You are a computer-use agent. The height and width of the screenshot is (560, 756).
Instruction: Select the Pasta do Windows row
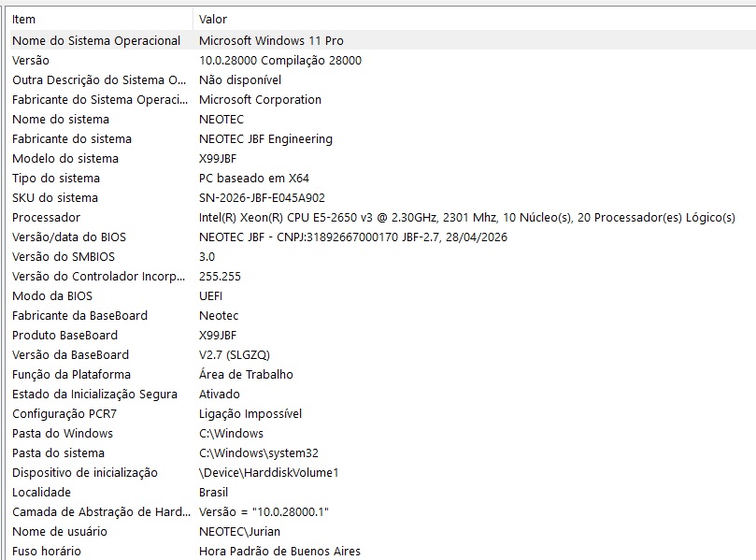point(63,434)
